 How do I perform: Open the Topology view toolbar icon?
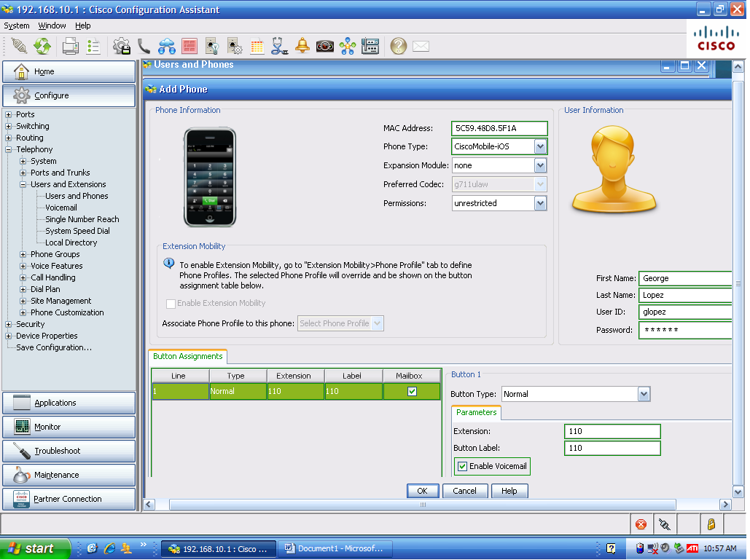tap(348, 47)
